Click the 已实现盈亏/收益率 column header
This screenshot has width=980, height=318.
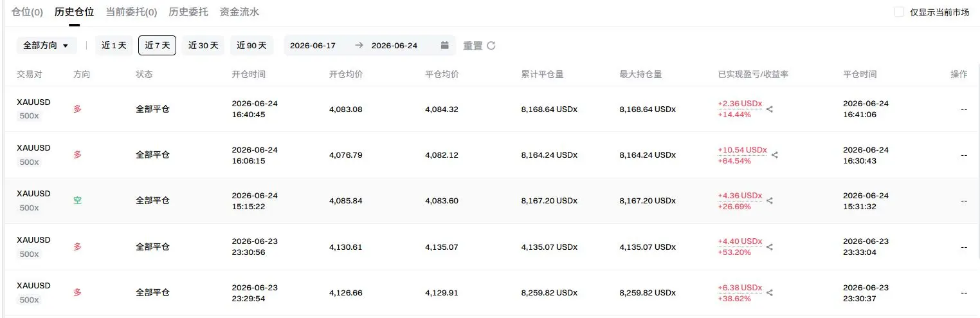coord(753,74)
